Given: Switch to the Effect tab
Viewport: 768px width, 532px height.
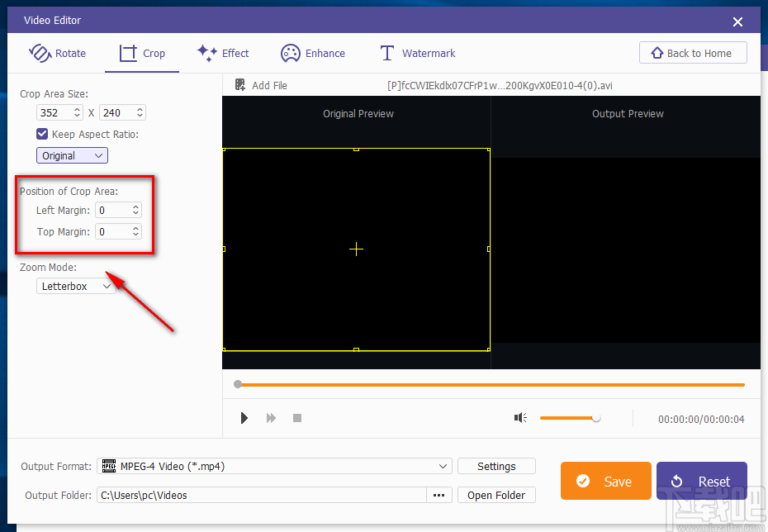Looking at the screenshot, I should point(223,53).
